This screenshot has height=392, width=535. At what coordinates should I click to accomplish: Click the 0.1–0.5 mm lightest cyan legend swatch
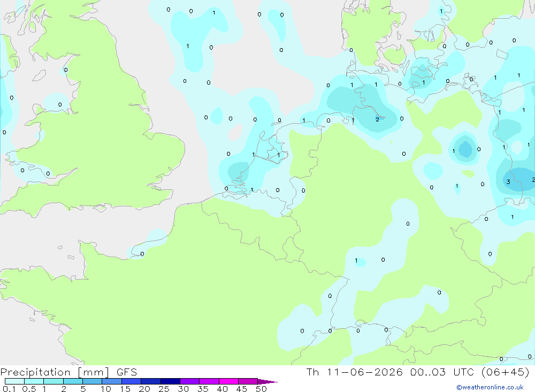(x=14, y=381)
